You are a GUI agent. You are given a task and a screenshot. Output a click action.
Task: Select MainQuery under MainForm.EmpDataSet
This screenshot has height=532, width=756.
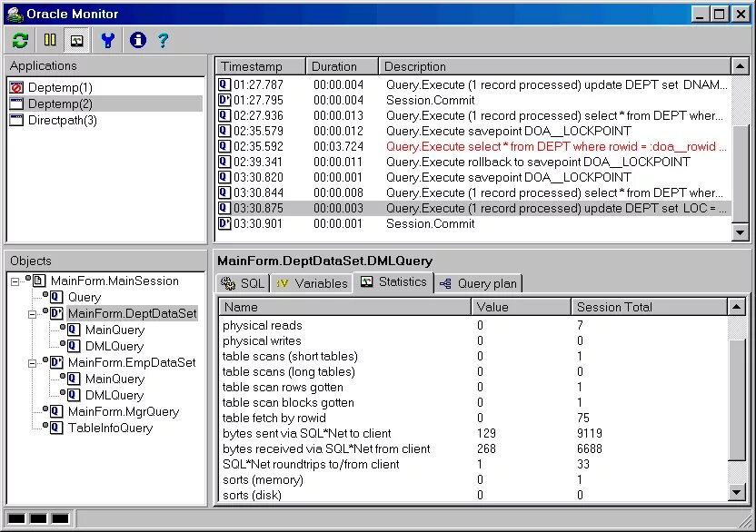pos(114,379)
